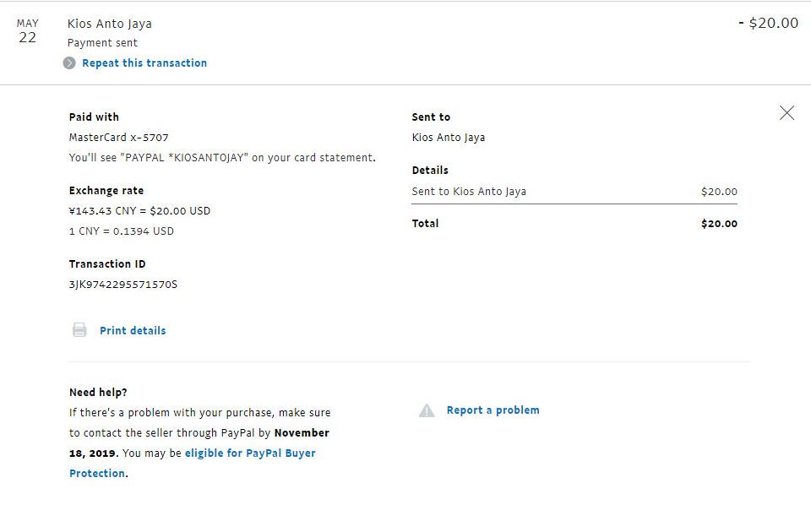Select the Kios Anto Jaya transaction title

110,24
